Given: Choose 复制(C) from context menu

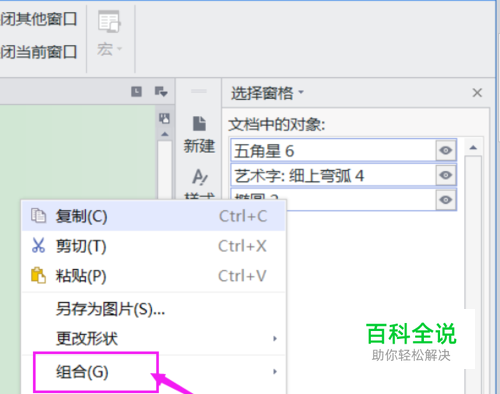Looking at the screenshot, I should (x=154, y=216).
